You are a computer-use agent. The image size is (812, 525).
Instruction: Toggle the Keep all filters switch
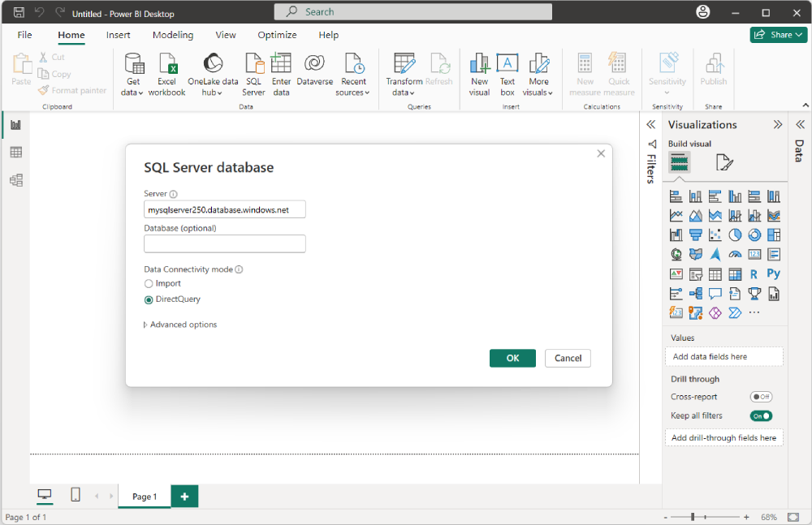[x=762, y=415]
